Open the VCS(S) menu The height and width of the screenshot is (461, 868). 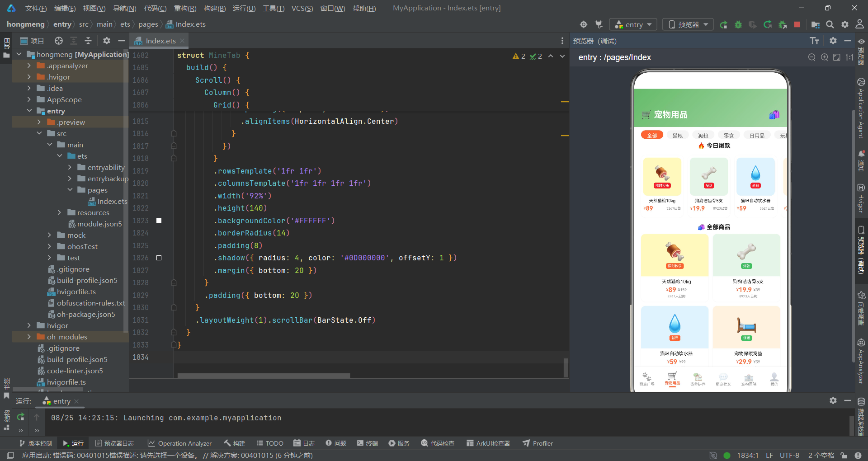(x=302, y=8)
